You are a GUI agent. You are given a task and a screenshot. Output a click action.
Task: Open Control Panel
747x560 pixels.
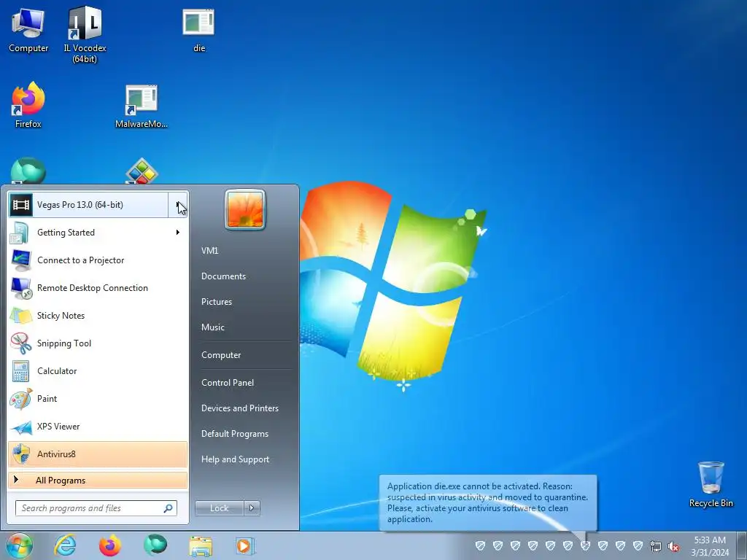[228, 382]
